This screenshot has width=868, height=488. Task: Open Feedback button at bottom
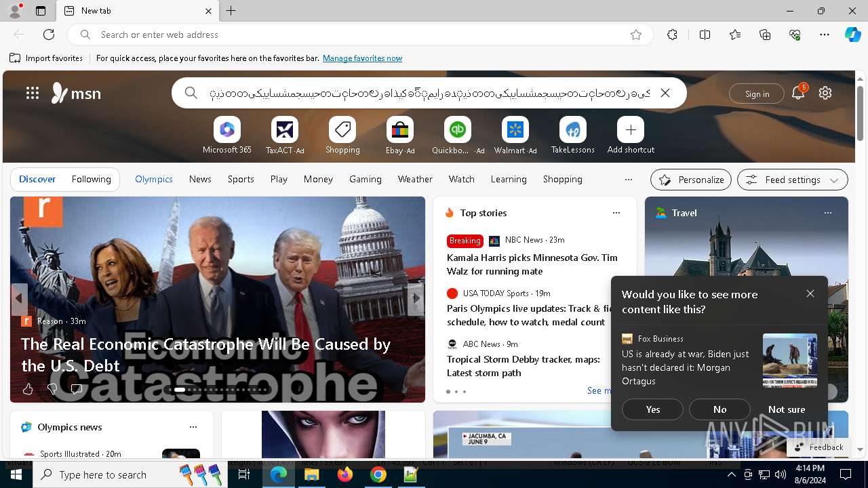click(818, 447)
